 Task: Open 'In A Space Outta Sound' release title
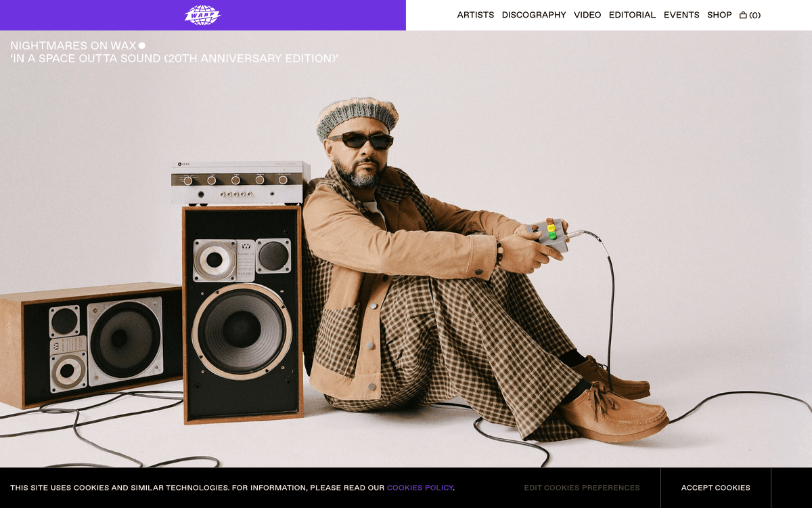click(175, 59)
